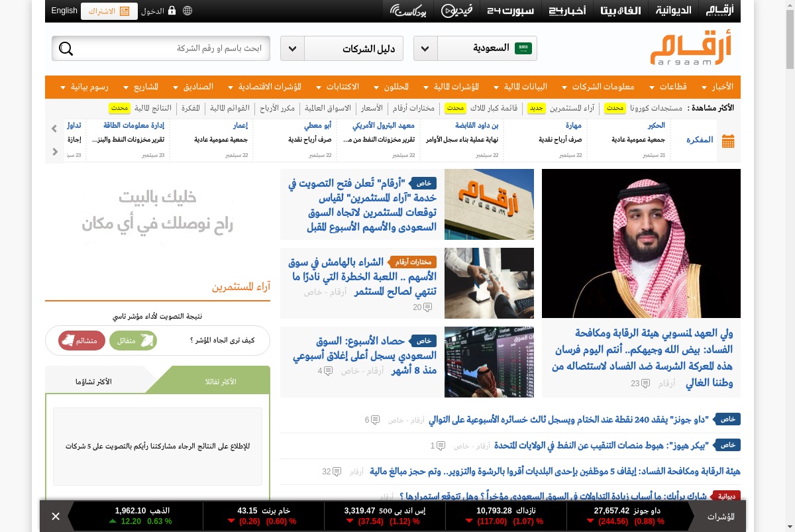
Task: Open the الاسواق العالمية link
Action: coord(328,108)
